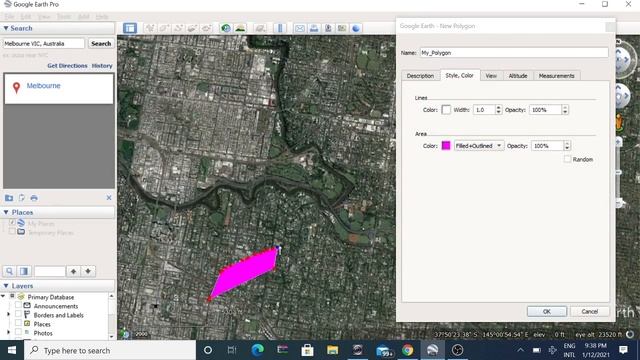The height and width of the screenshot is (360, 640).
Task: Expand the Borders and Labels node
Action: [8, 315]
